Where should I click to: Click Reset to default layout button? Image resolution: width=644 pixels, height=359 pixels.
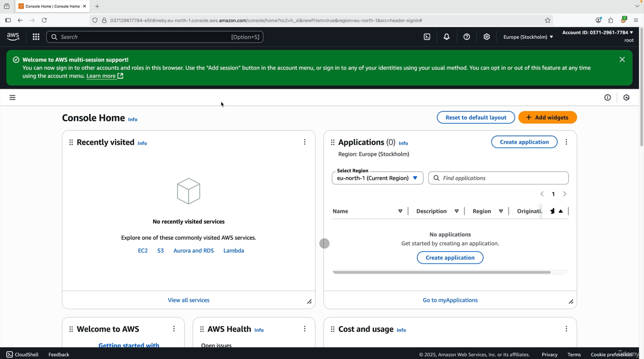(x=476, y=117)
